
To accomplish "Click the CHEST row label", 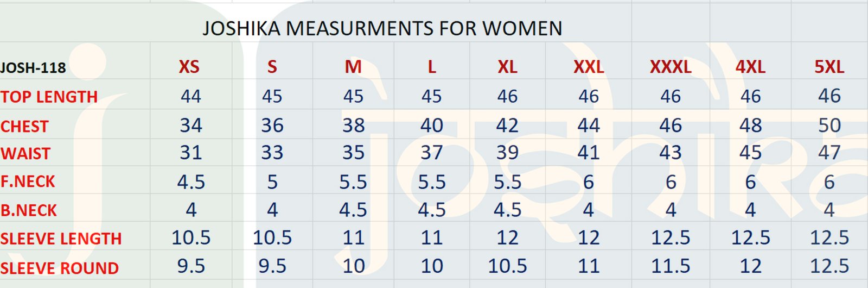I will tap(24, 126).
